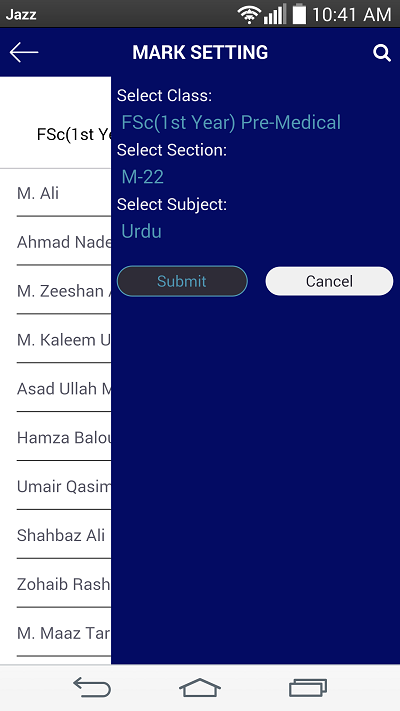
Task: Tap the signal strength icon
Action: click(x=275, y=15)
